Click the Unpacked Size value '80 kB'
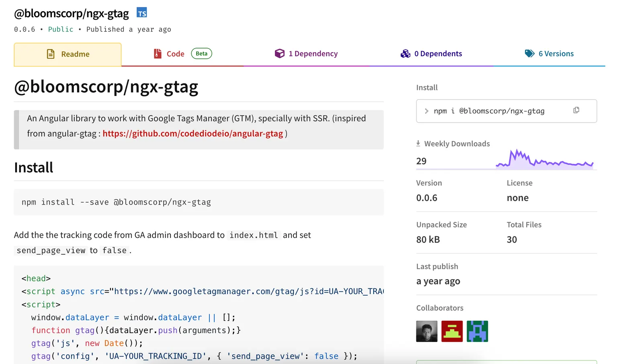 (x=428, y=239)
